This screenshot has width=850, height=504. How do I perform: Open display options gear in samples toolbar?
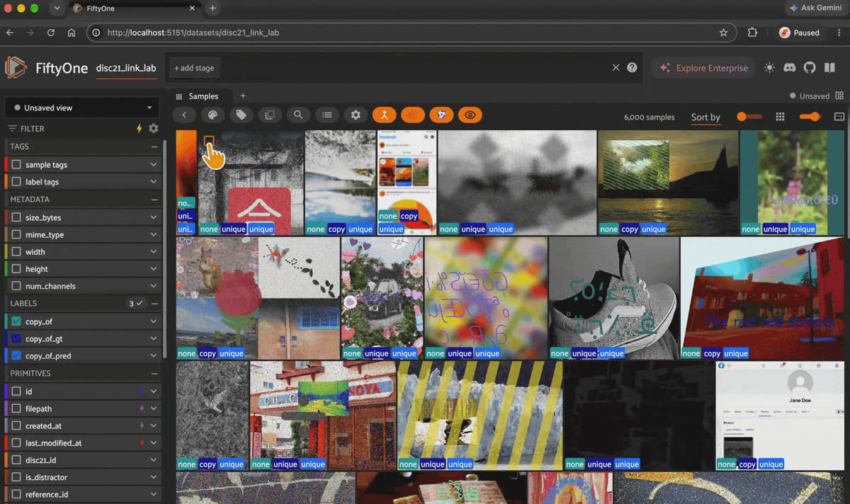coord(356,115)
